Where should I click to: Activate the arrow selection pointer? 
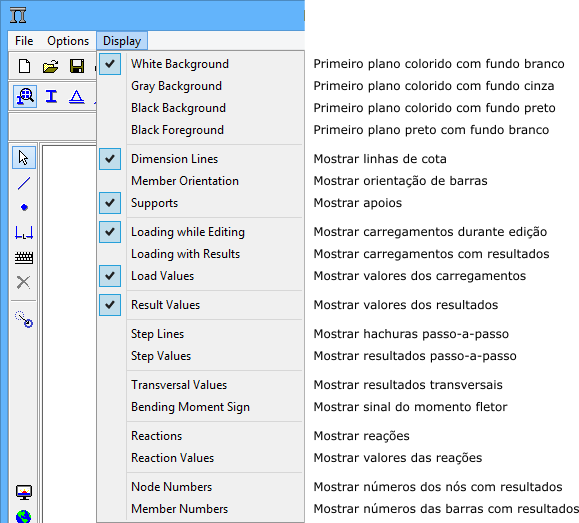coord(24,158)
